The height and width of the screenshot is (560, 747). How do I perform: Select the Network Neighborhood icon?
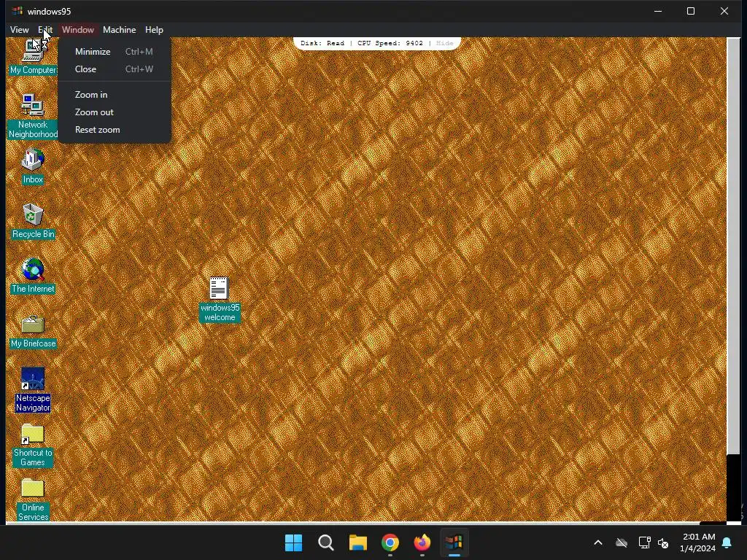tap(32, 116)
